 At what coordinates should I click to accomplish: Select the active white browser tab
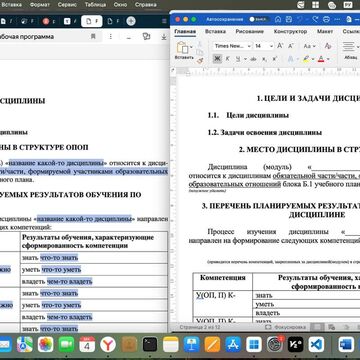92,21
